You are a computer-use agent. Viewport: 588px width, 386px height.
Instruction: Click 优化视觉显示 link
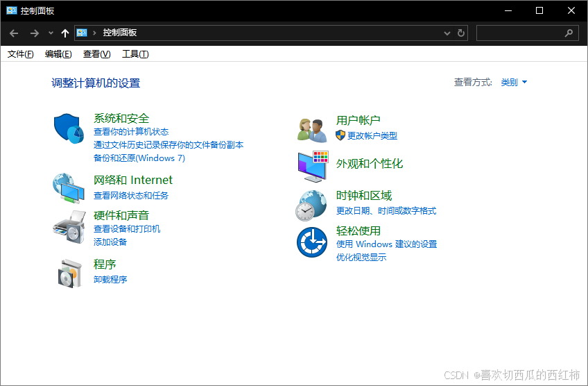(361, 257)
